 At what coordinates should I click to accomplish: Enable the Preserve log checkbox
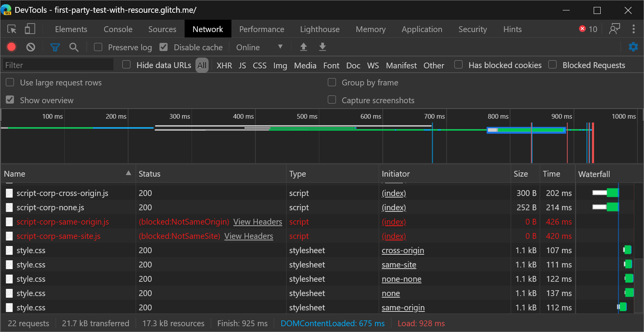pyautogui.click(x=98, y=47)
